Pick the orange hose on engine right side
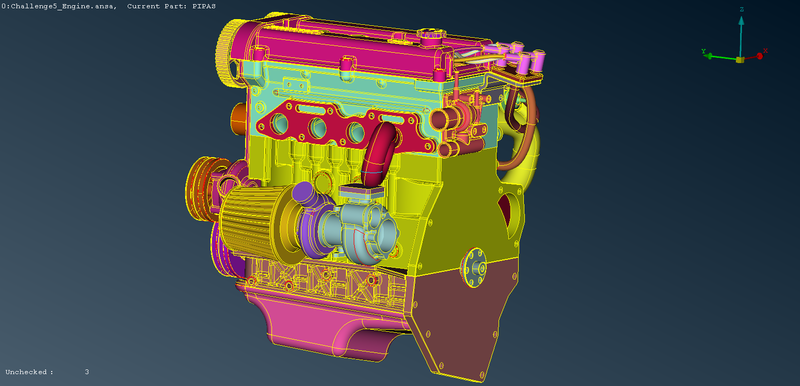This screenshot has width=800, height=386. (x=520, y=127)
